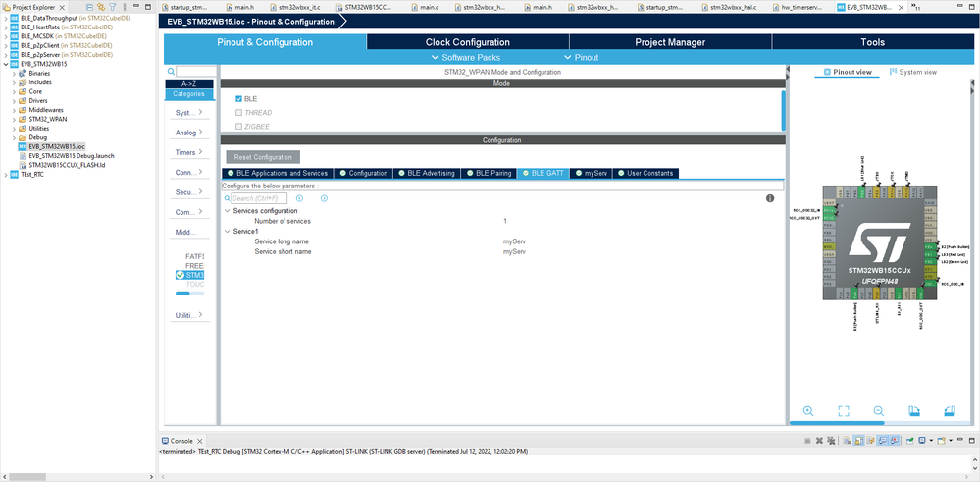Image resolution: width=980 pixels, height=482 pixels.
Task: Show hidden editor tabs list
Action: [916, 7]
